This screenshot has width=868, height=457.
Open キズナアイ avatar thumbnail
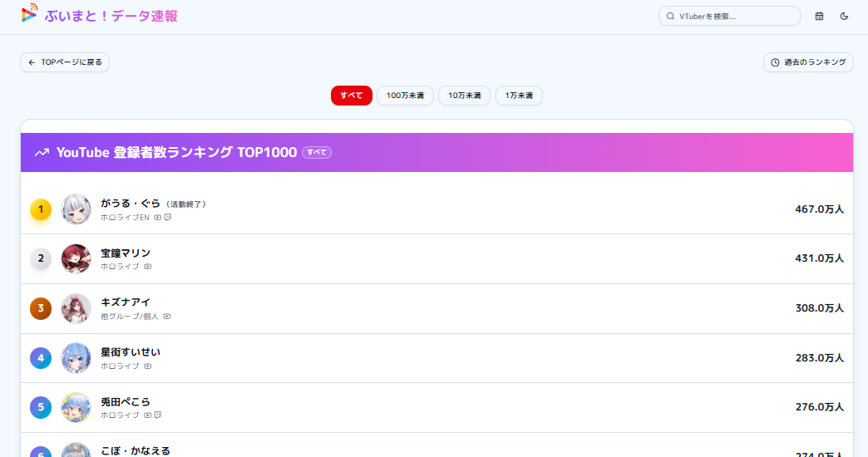point(76,308)
